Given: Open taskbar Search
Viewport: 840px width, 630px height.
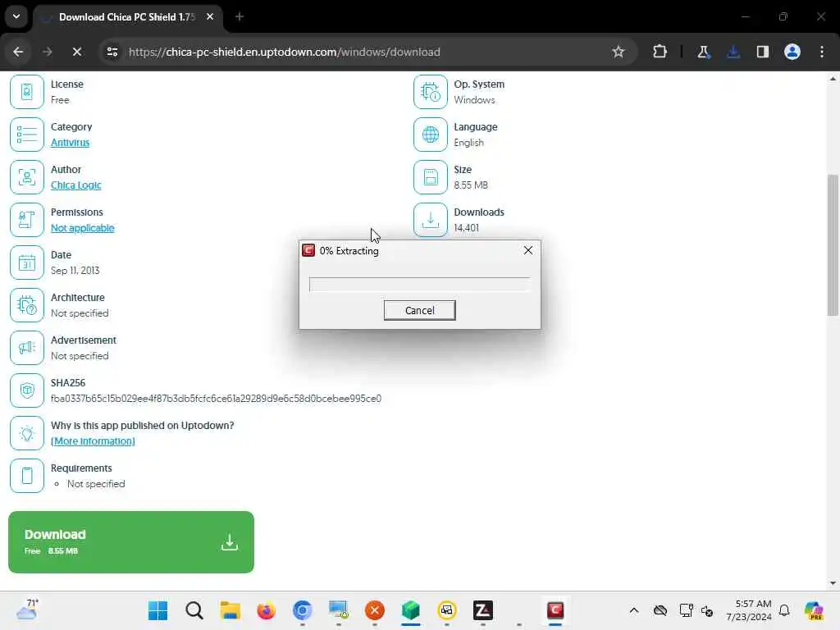Looking at the screenshot, I should (x=194, y=610).
